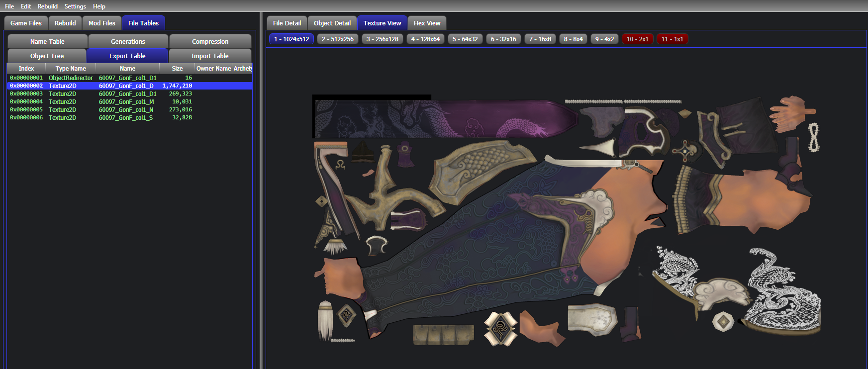The width and height of the screenshot is (868, 369).
Task: Switch to the Object Detail tab
Action: tap(332, 23)
